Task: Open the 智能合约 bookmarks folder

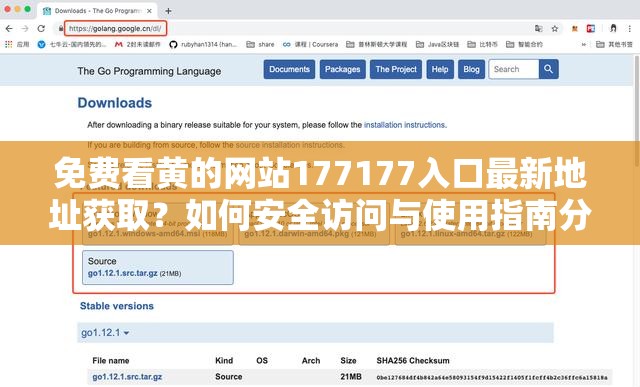Action: pyautogui.click(x=524, y=44)
